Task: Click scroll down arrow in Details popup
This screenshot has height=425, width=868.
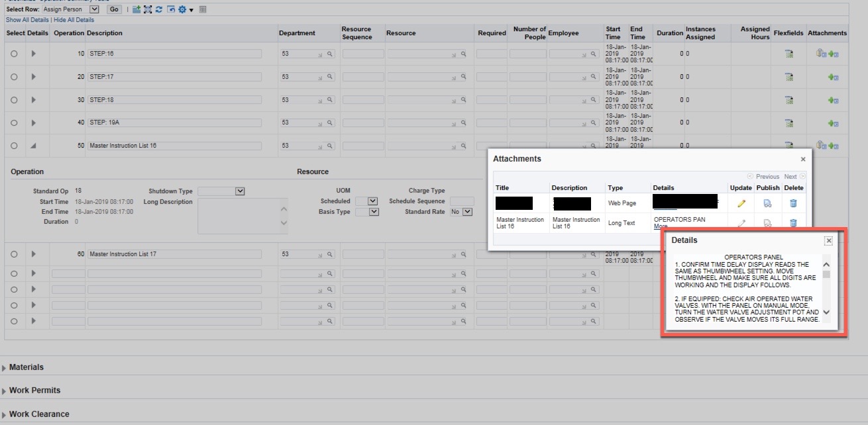Action: [826, 312]
